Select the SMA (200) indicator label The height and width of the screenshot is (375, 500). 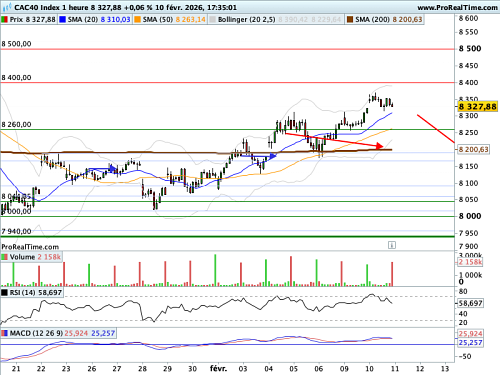tap(372, 20)
